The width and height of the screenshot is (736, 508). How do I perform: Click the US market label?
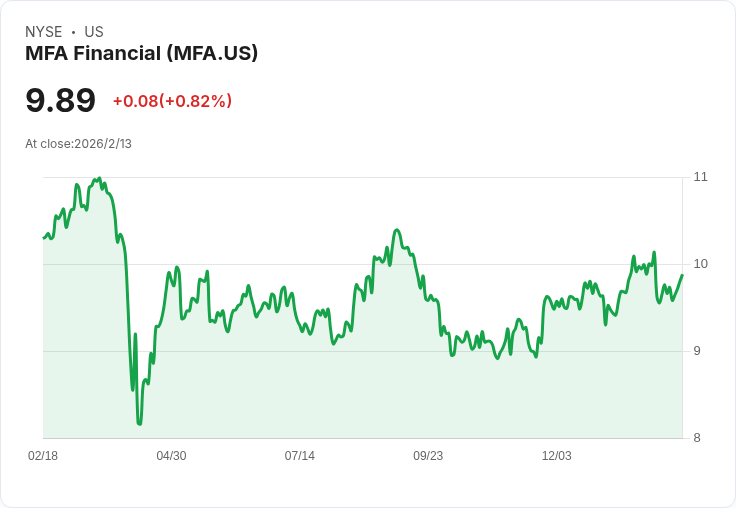click(94, 32)
